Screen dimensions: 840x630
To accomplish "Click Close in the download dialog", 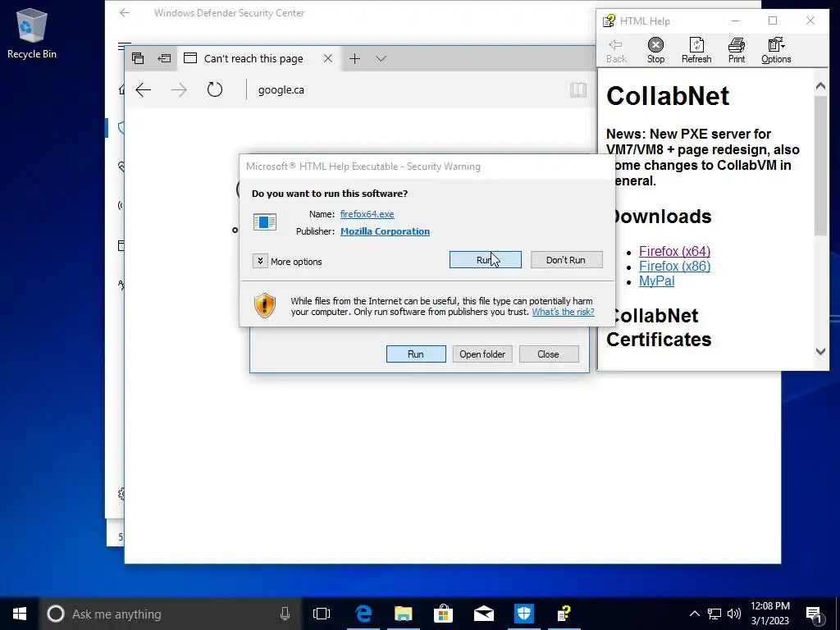I will tap(549, 354).
